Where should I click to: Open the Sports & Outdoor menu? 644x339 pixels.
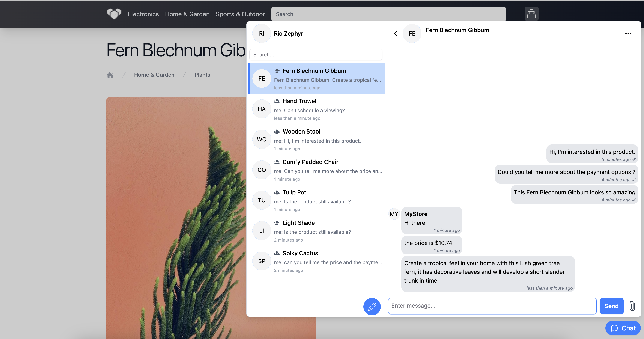pos(240,14)
